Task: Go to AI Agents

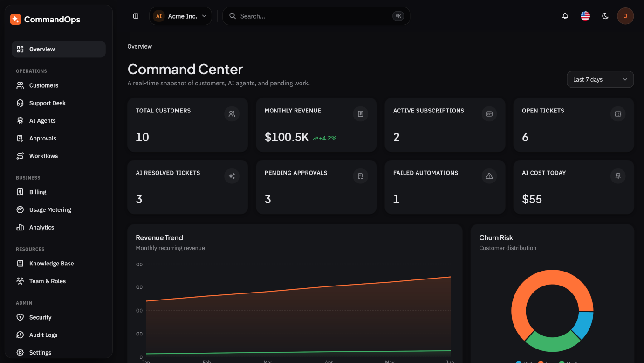Action: 59,121
